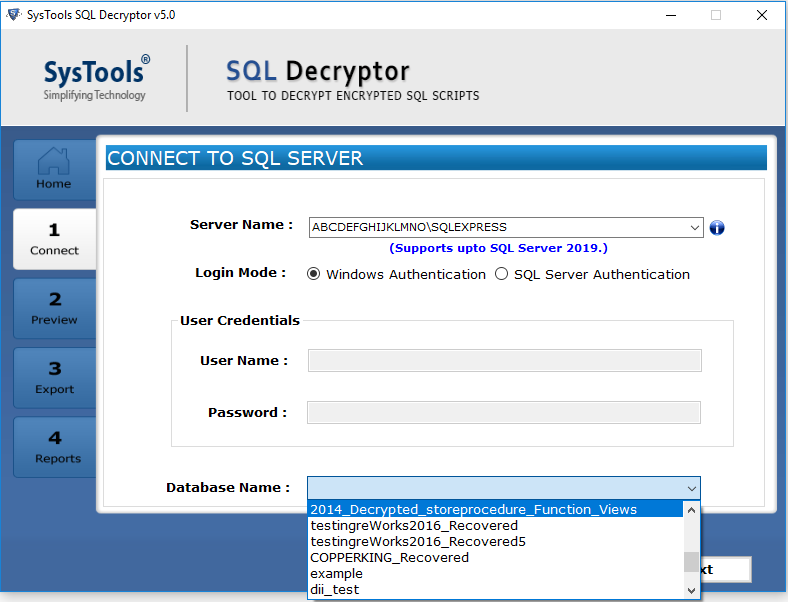788x602 pixels.
Task: Click the info icon beside Server Name
Action: [717, 228]
